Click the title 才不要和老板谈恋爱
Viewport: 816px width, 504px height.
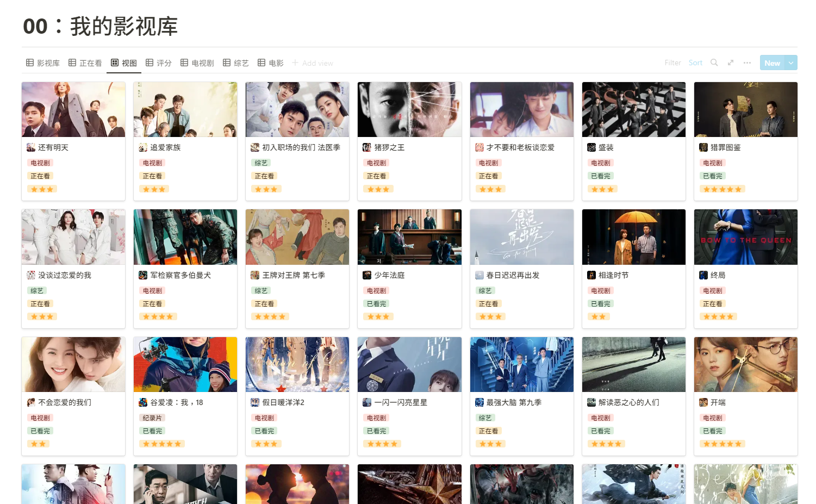tap(520, 147)
